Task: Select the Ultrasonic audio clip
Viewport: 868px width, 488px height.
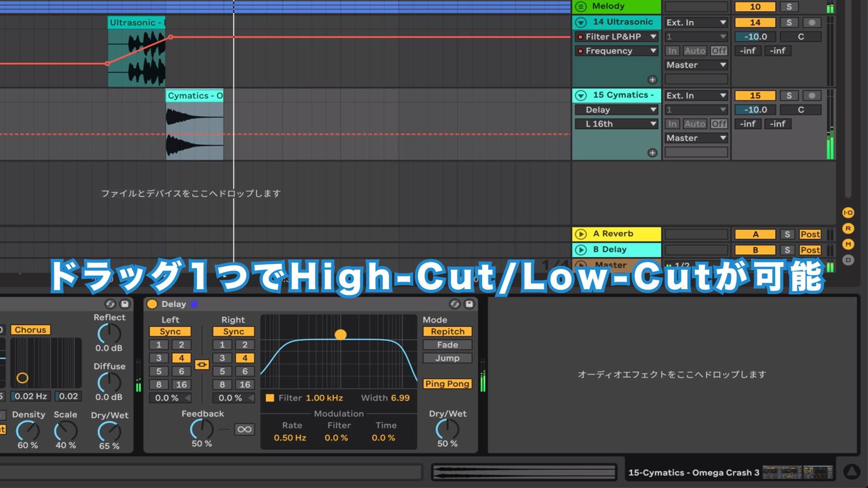Action: (136, 52)
